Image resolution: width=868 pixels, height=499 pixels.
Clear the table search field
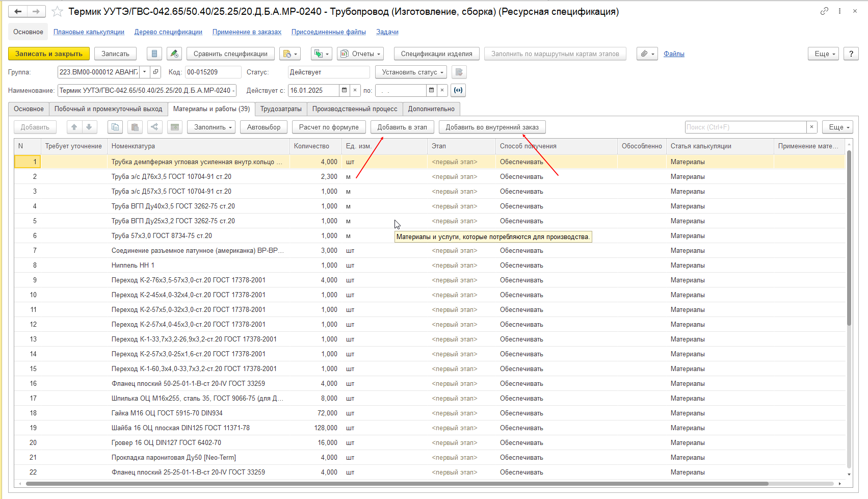(812, 127)
